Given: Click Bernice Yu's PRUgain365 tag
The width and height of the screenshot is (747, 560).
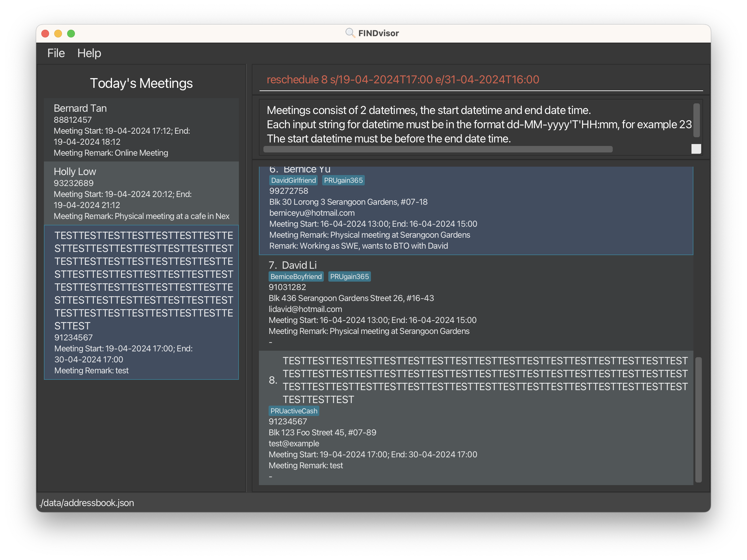Looking at the screenshot, I should click(343, 180).
